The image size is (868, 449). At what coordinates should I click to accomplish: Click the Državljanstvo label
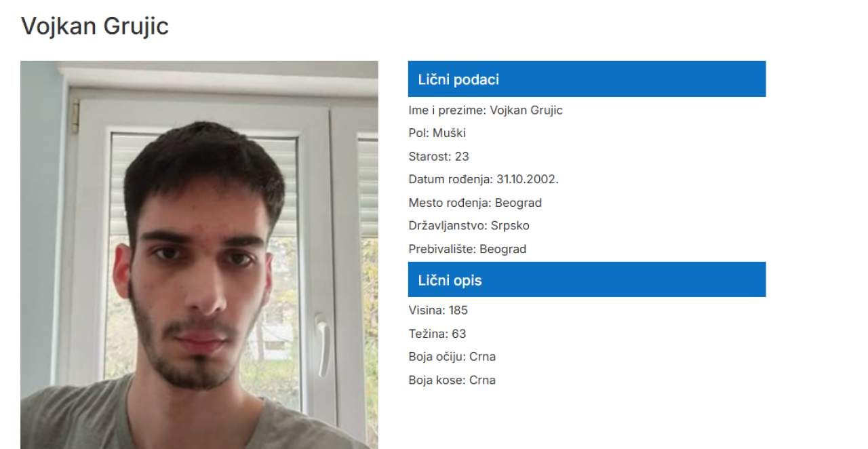point(448,226)
